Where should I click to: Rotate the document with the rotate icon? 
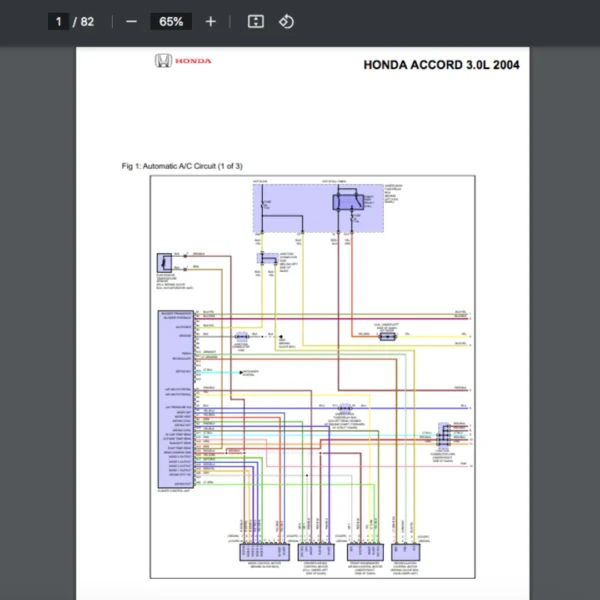tap(286, 21)
